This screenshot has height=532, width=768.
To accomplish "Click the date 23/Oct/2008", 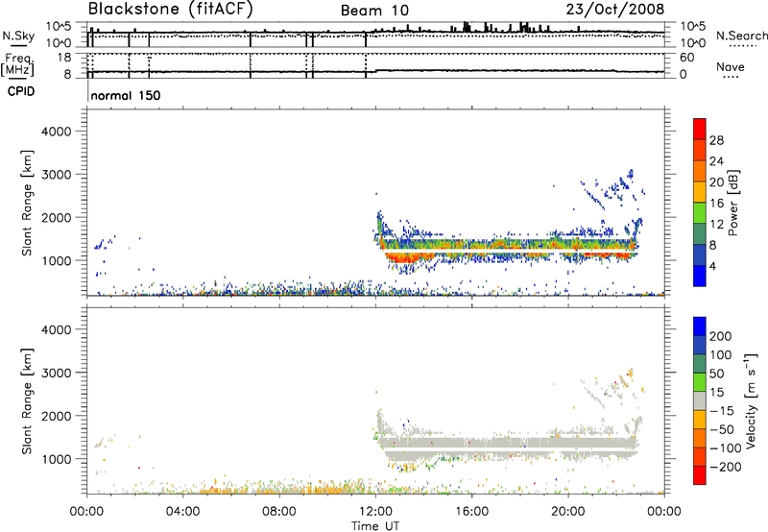I will pyautogui.click(x=615, y=10).
